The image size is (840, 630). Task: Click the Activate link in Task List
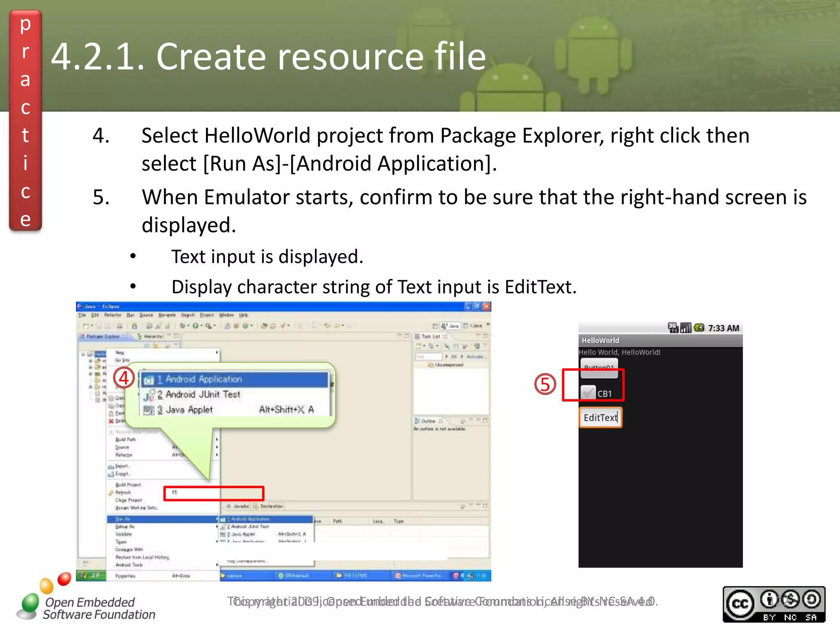pos(475,356)
